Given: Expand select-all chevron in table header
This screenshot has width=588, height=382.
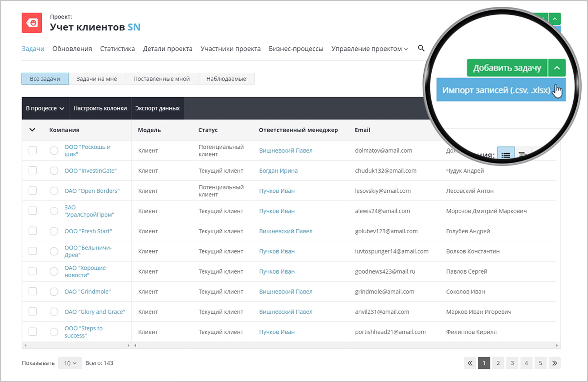Looking at the screenshot, I should pos(32,130).
